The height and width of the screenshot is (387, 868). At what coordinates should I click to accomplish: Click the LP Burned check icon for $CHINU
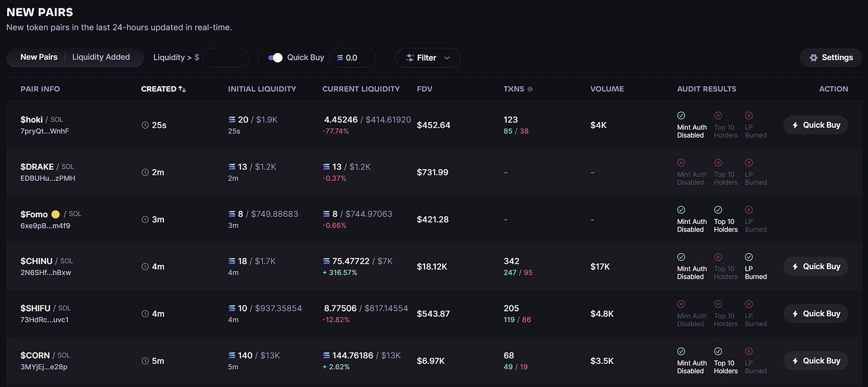[749, 257]
